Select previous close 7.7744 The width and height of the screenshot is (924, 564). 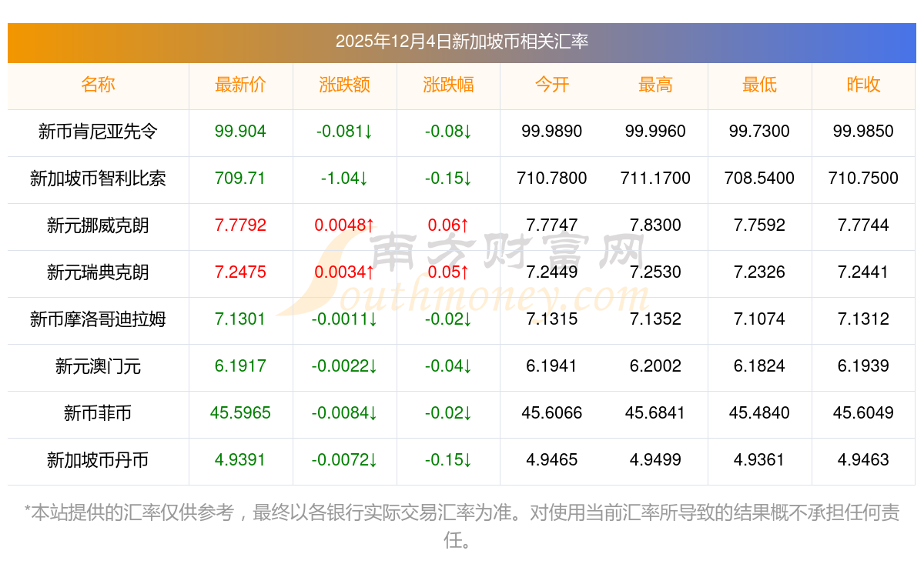(x=863, y=225)
